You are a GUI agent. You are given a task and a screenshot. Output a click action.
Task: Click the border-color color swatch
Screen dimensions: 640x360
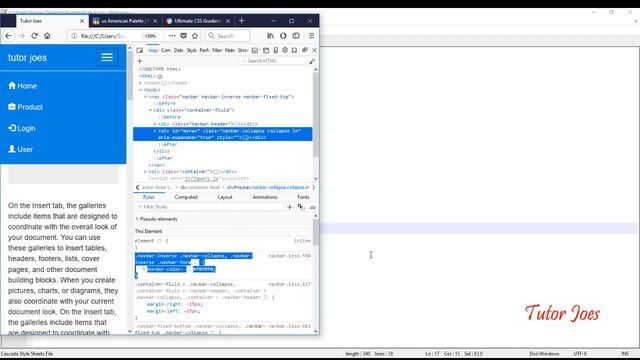click(190, 269)
